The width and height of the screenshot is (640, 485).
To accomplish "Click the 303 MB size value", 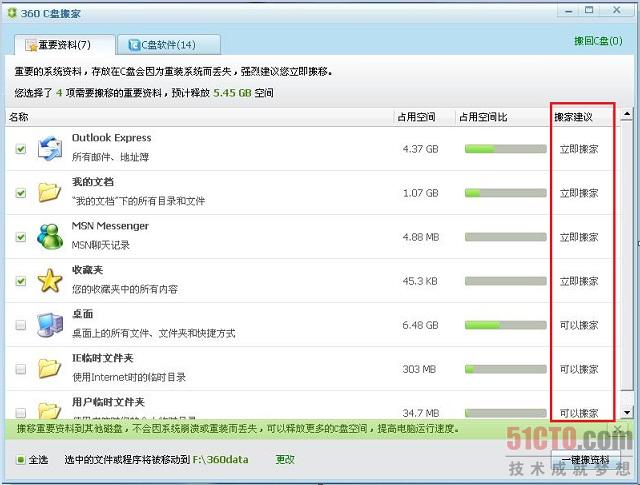I will click(419, 369).
